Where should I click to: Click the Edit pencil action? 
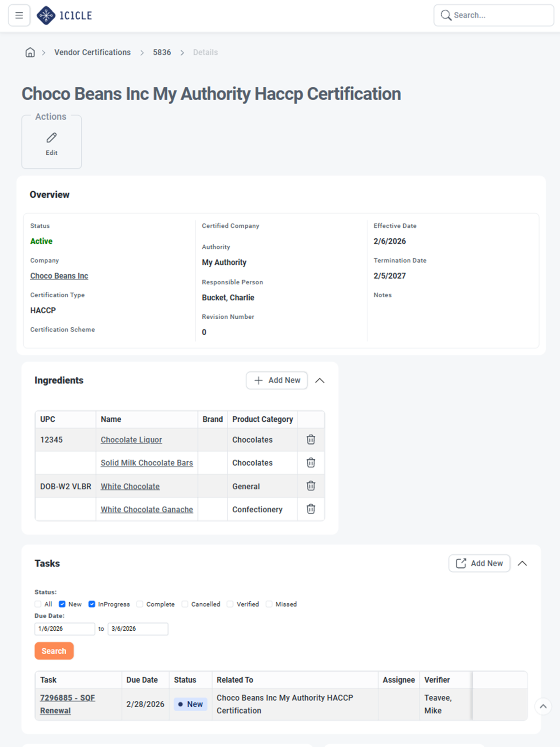click(52, 144)
